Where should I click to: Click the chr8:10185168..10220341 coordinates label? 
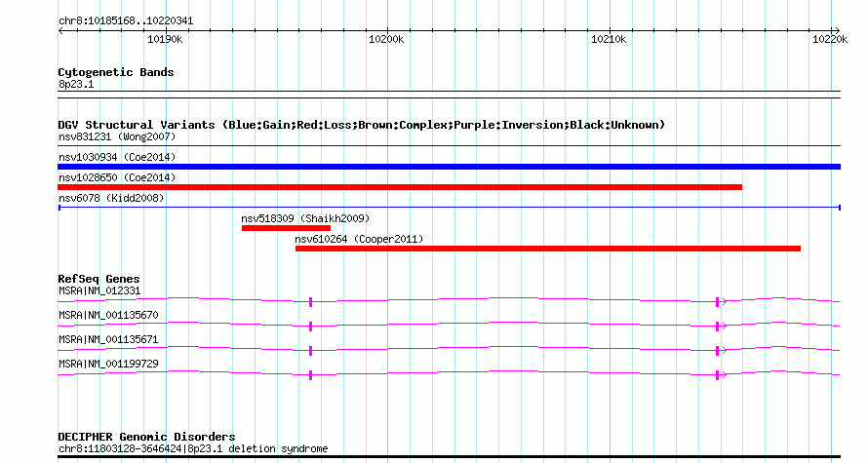[126, 21]
